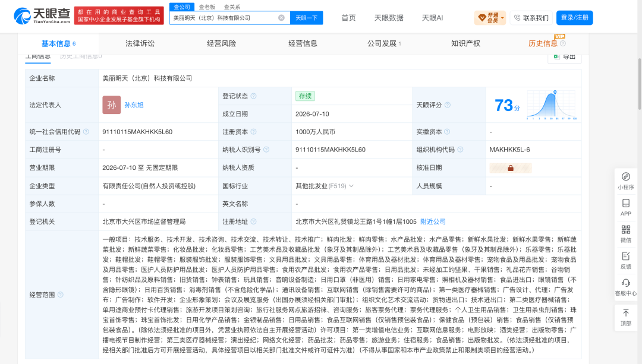Click the TianYanCha logo
This screenshot has width=642, height=364.
42,16
